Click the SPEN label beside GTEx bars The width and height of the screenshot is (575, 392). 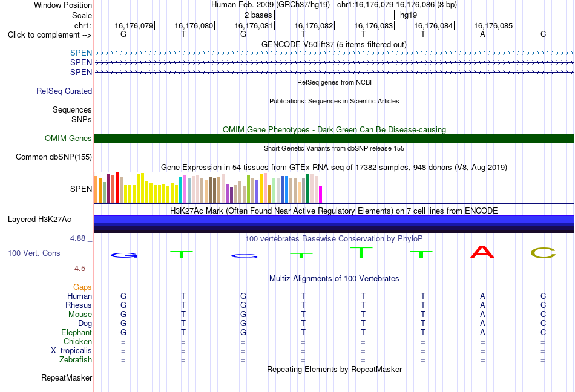click(81, 189)
